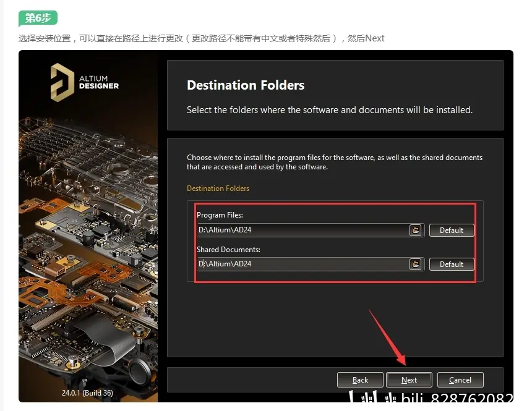Click the Shared Documents label
The image size is (532, 411).
(x=228, y=250)
